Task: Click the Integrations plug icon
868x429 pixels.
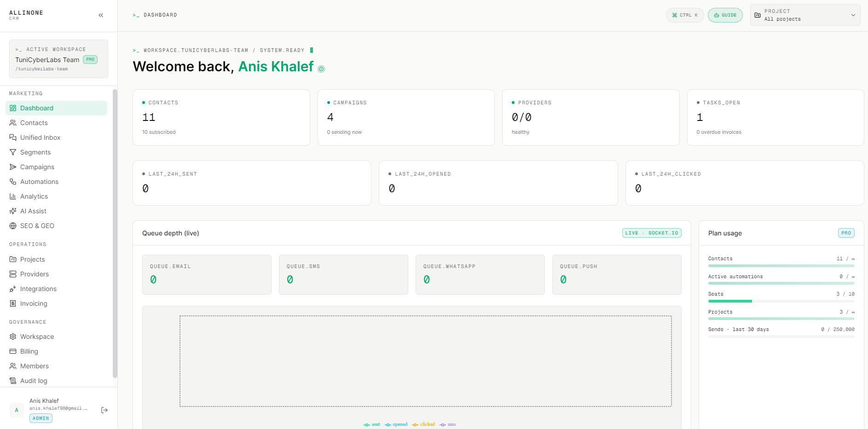Action: click(13, 289)
